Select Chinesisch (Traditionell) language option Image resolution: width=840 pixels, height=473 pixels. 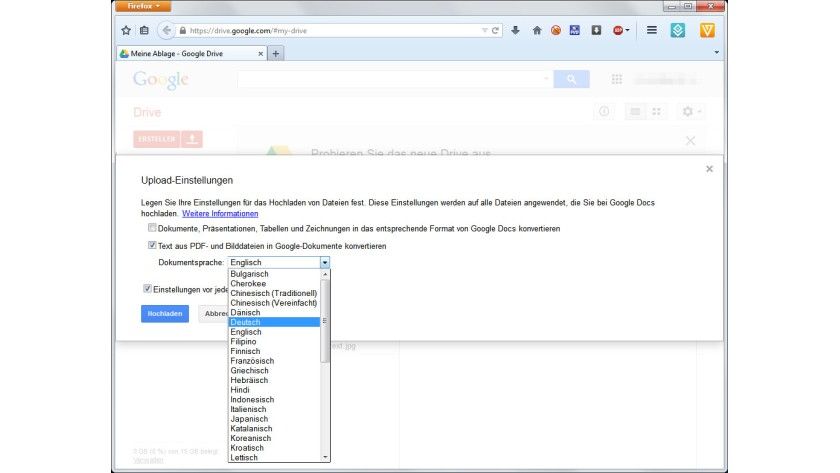[x=275, y=293]
